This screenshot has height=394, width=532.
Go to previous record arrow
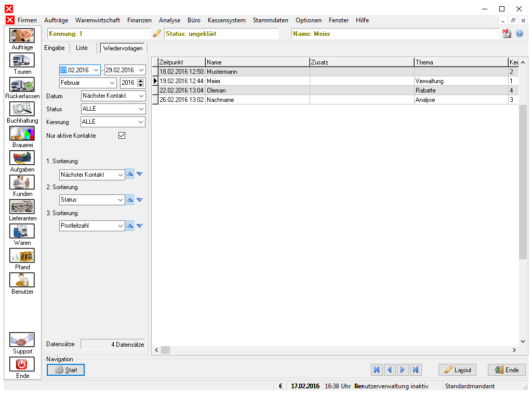390,370
